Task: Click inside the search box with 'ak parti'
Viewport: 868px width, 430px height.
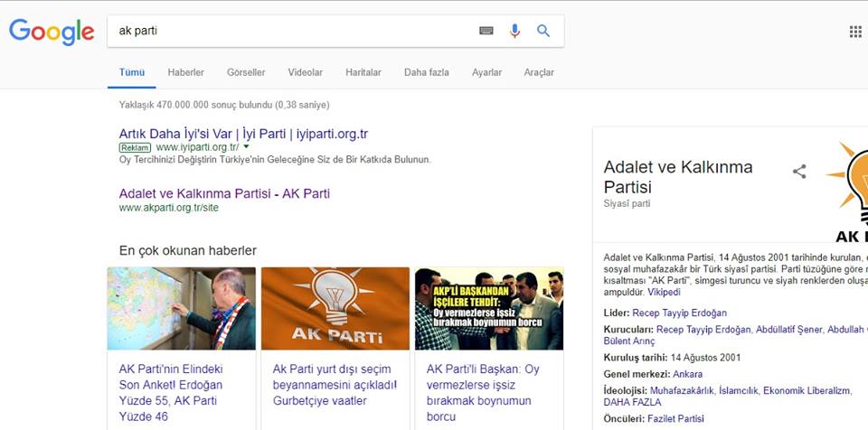Action: tap(289, 31)
